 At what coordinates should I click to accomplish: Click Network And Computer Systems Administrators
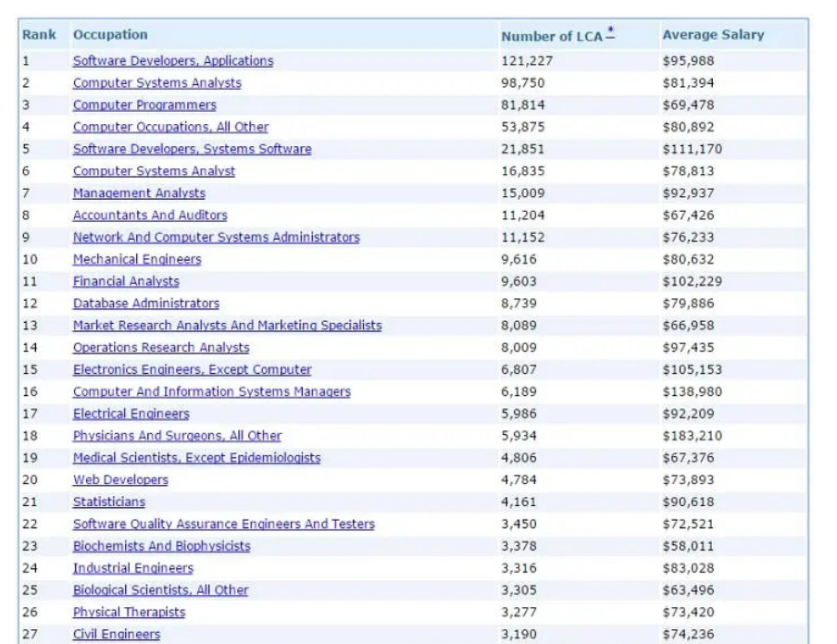216,238
